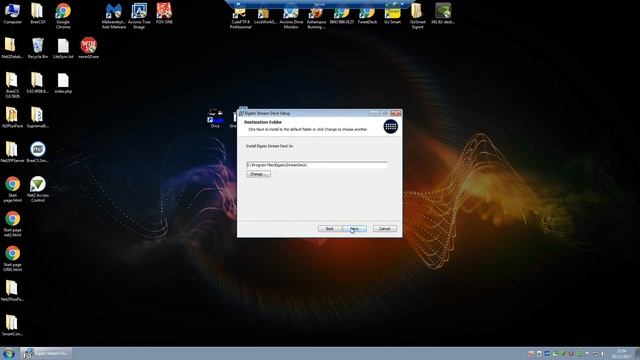Select the PDX ONE desktop shortcut
Image resolution: width=640 pixels, height=360 pixels.
[164, 13]
